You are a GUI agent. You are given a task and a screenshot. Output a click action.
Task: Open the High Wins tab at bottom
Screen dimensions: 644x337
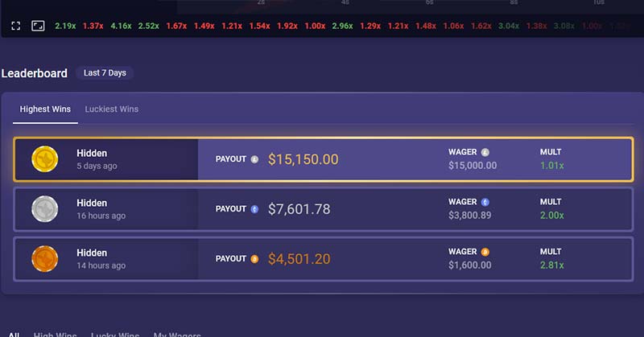point(55,335)
